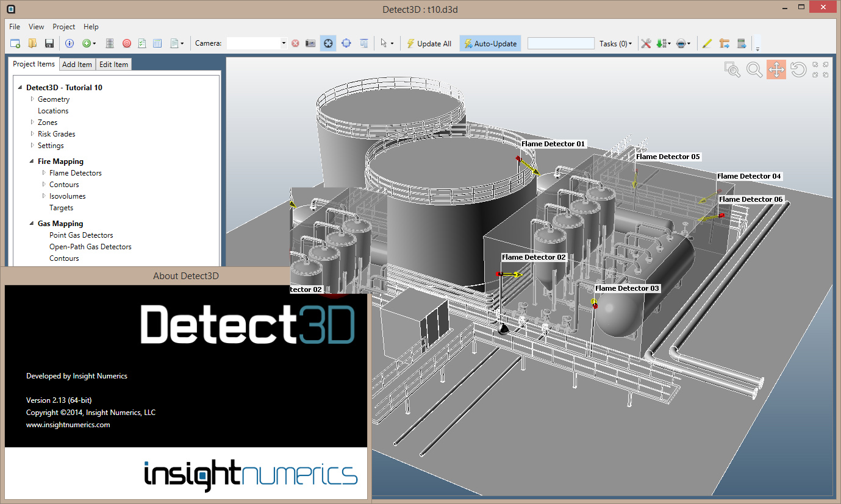
Task: Click the red target bullseye toolbar icon
Action: click(126, 43)
